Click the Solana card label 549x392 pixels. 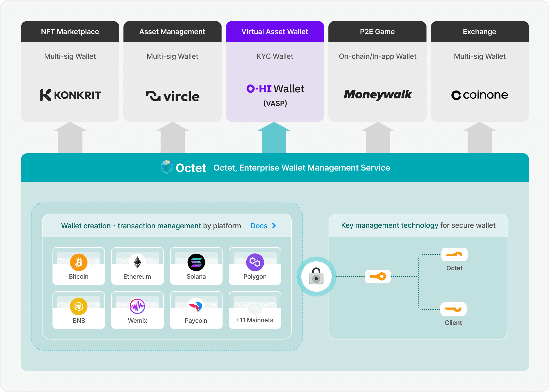click(x=196, y=277)
